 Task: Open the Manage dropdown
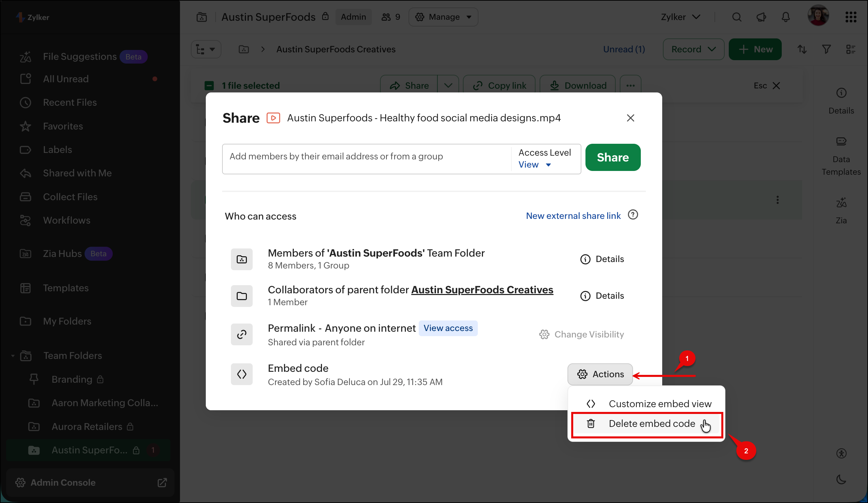pyautogui.click(x=443, y=17)
